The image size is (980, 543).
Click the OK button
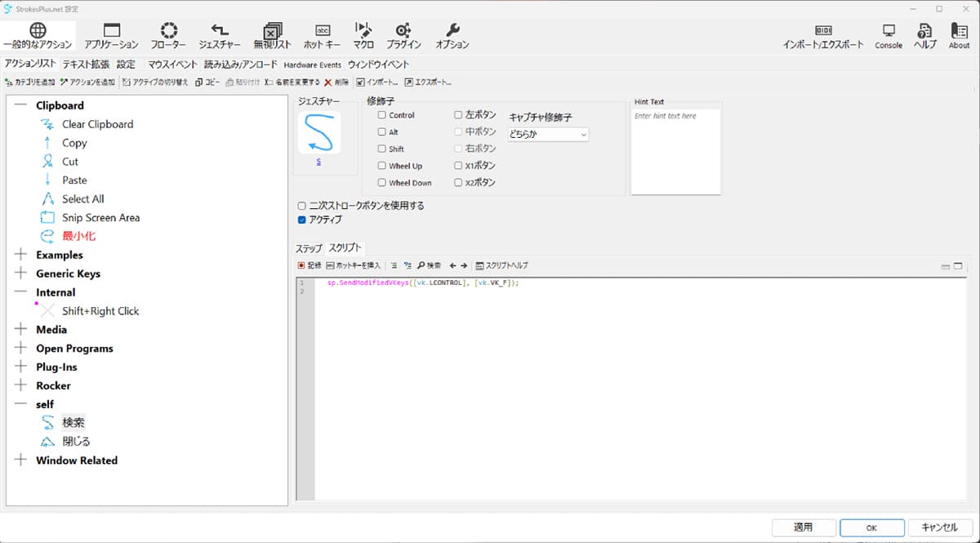pyautogui.click(x=871, y=527)
